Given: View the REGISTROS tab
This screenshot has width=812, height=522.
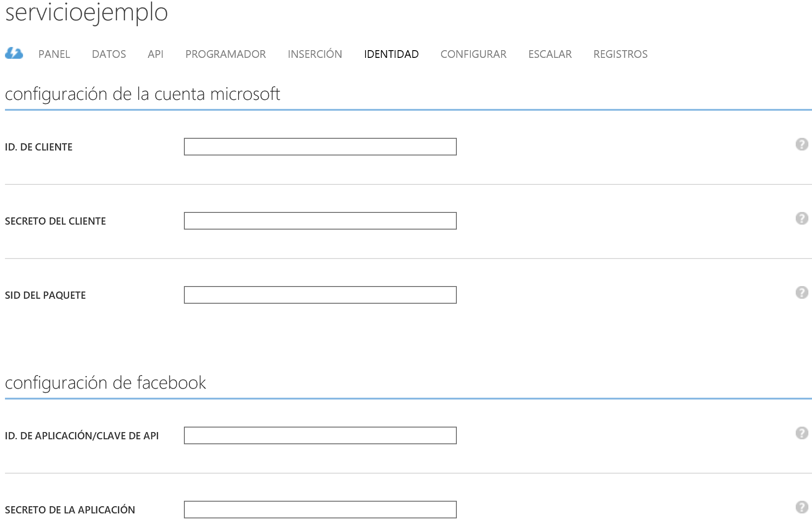Looking at the screenshot, I should pyautogui.click(x=620, y=54).
